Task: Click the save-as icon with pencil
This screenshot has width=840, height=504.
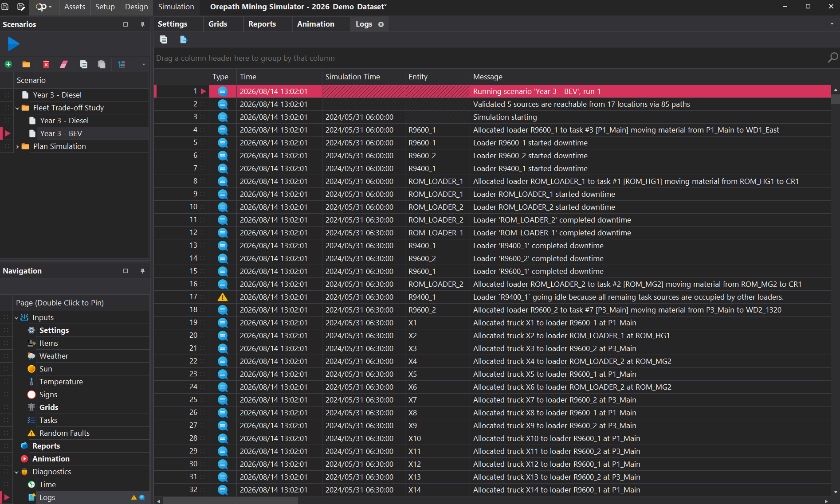Action: click(x=21, y=7)
